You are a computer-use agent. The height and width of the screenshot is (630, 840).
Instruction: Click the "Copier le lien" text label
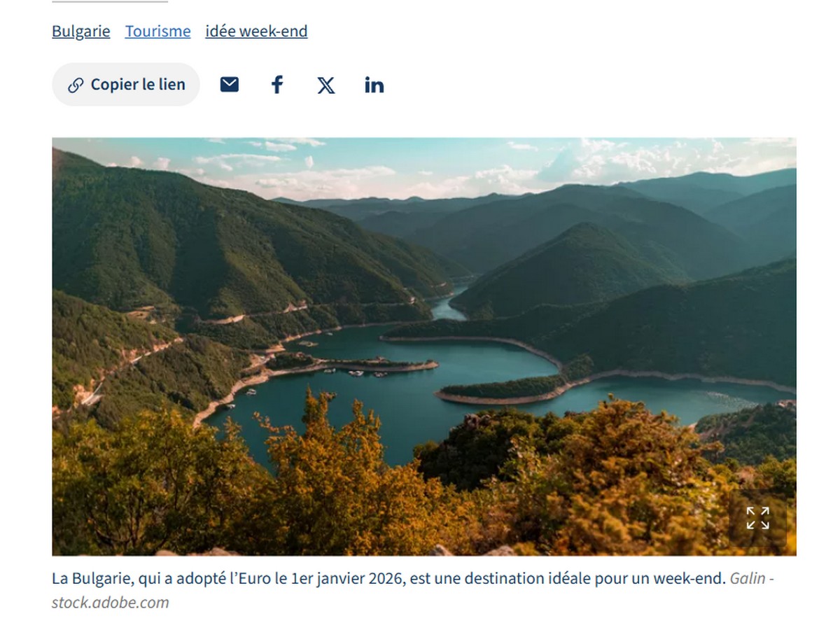(x=138, y=85)
